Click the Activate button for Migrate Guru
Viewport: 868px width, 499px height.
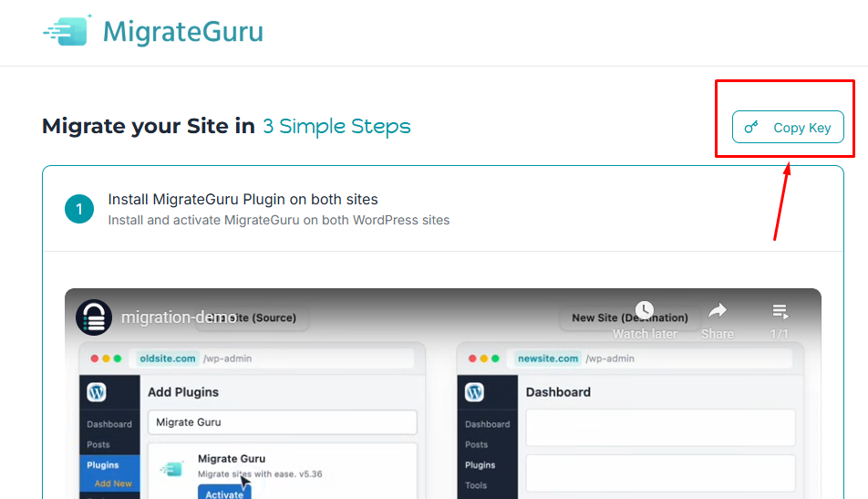pyautogui.click(x=224, y=493)
